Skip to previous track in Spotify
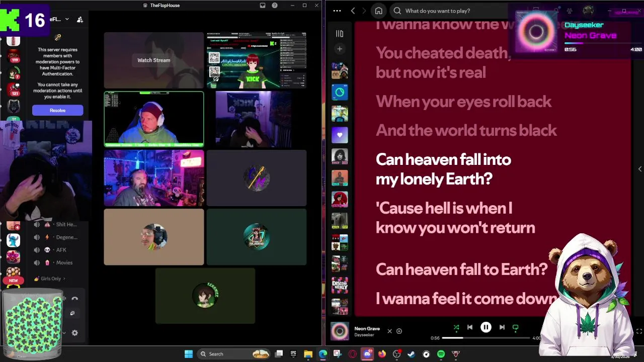The width and height of the screenshot is (644, 362). point(470,327)
